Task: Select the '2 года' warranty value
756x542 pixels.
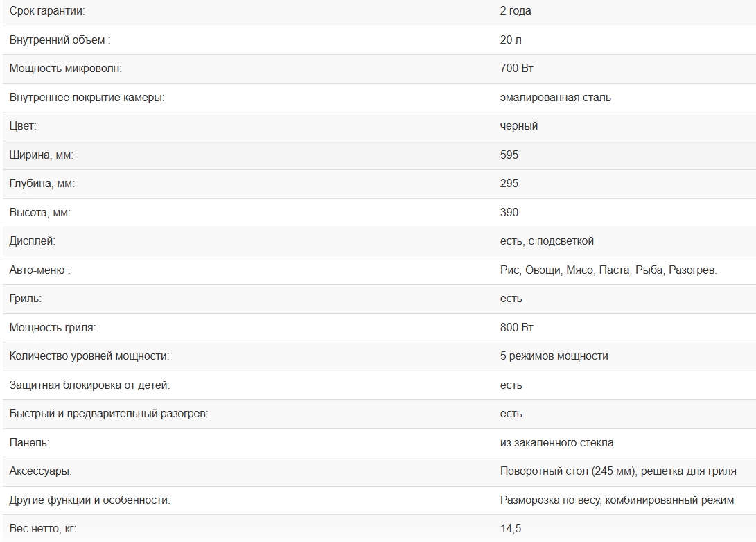Action: [516, 11]
